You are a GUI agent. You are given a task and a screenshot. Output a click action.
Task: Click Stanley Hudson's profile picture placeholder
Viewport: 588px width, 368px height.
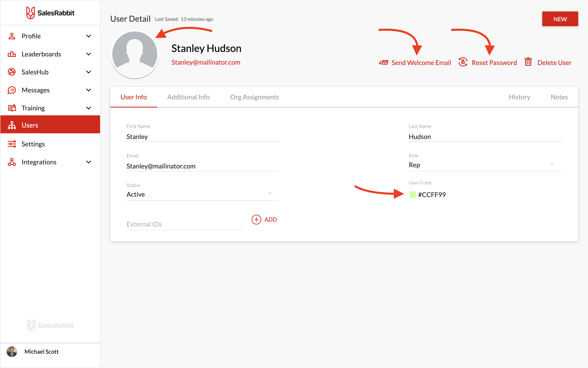(135, 54)
